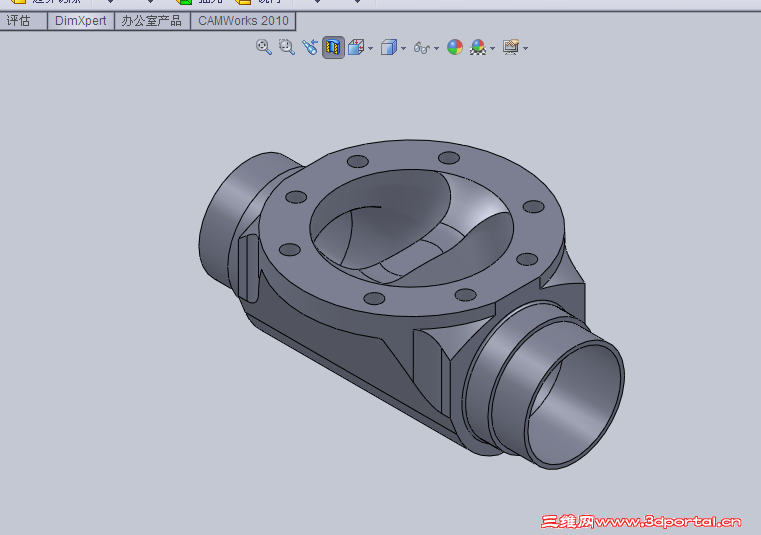Click the Edit Appearance color ball
Viewport: 761px width, 535px height.
455,47
